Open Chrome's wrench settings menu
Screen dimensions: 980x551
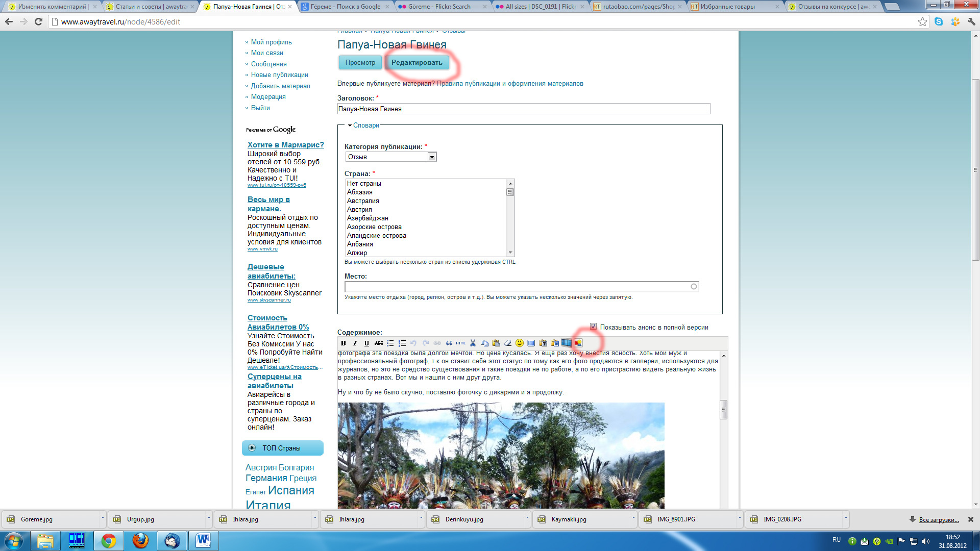pyautogui.click(x=971, y=21)
